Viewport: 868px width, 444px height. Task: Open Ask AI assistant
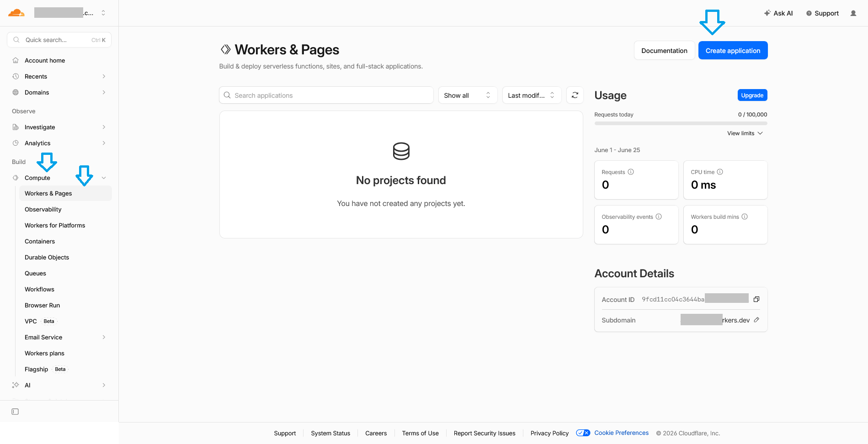778,13
